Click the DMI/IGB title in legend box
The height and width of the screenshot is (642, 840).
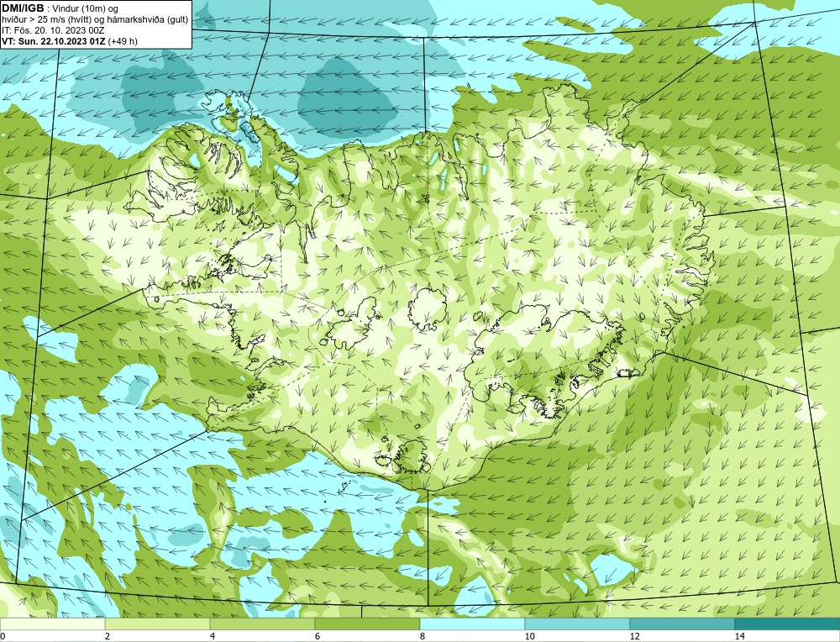coord(23,8)
